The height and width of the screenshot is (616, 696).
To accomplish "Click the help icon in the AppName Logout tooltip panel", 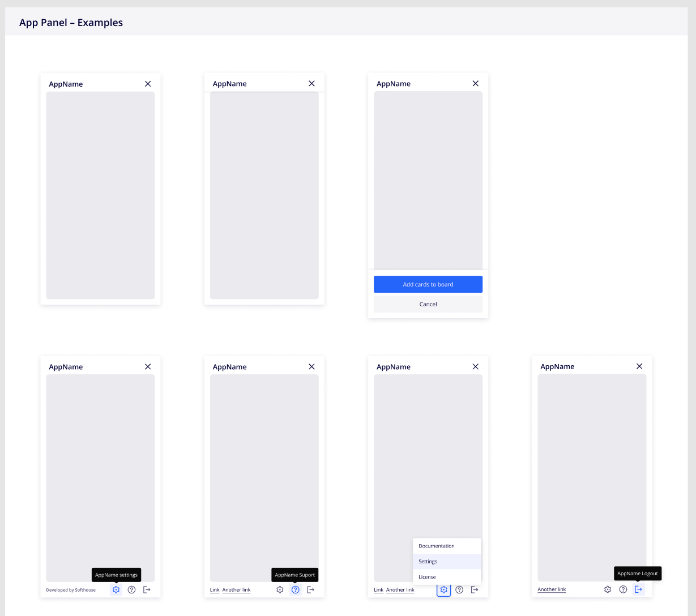I will pos(623,589).
